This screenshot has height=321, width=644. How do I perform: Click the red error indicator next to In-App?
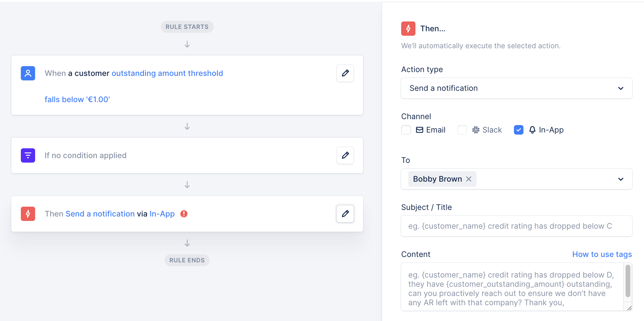(x=184, y=214)
